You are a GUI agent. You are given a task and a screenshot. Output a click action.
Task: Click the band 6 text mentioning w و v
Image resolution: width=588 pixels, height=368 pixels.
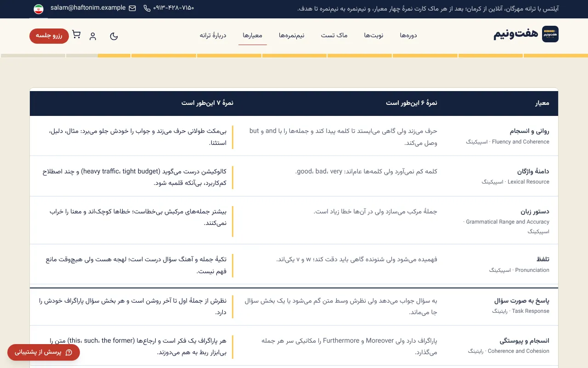(x=357, y=259)
